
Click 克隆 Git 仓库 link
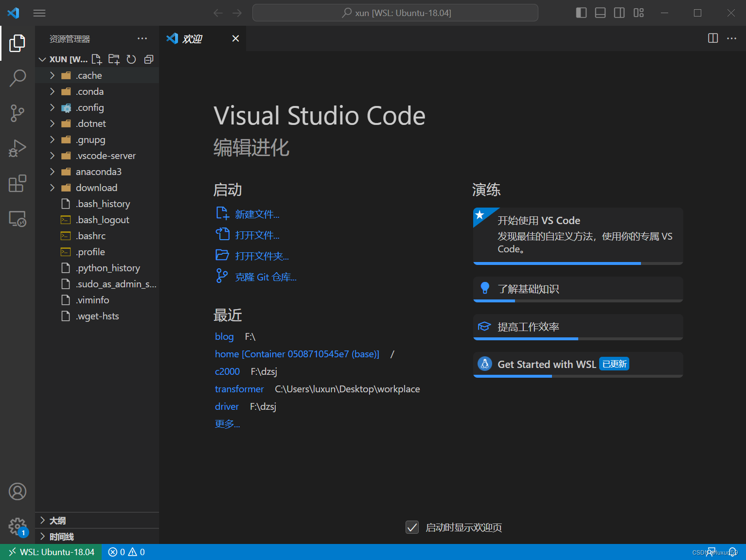pos(266,277)
